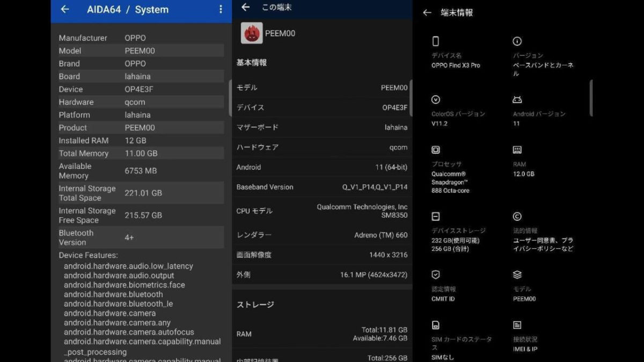The height and width of the screenshot is (362, 644).
Task: Tap the Android robot icon
Action: [x=517, y=100]
